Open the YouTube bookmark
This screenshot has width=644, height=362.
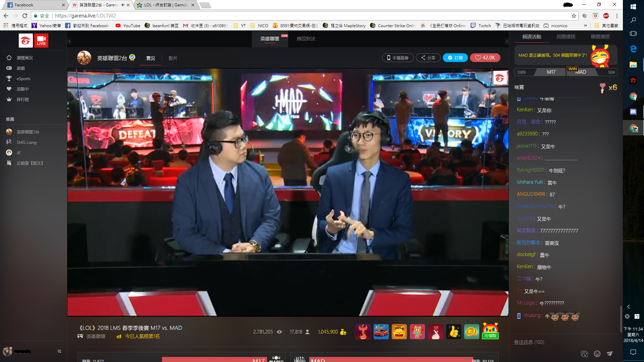point(128,25)
